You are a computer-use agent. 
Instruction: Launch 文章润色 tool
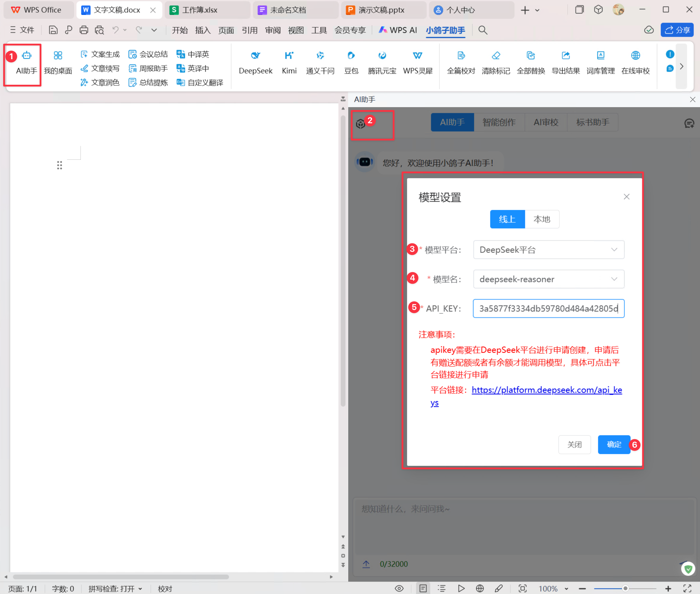coord(100,82)
